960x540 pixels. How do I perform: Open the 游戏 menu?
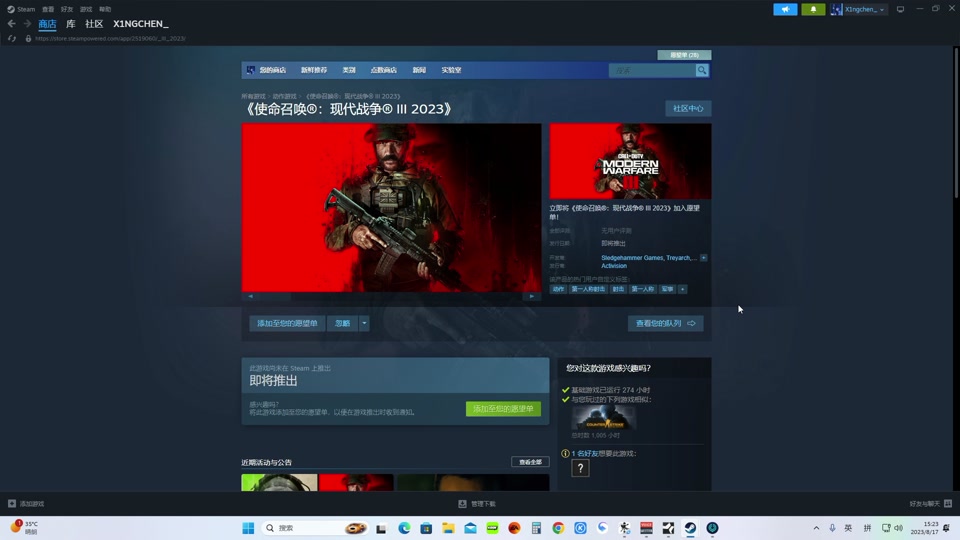[86, 9]
